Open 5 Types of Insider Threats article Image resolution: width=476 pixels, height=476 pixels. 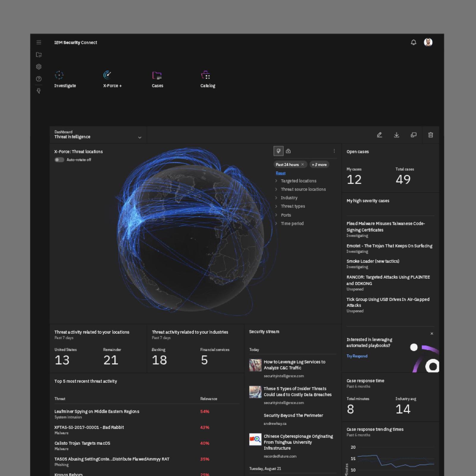(x=297, y=392)
